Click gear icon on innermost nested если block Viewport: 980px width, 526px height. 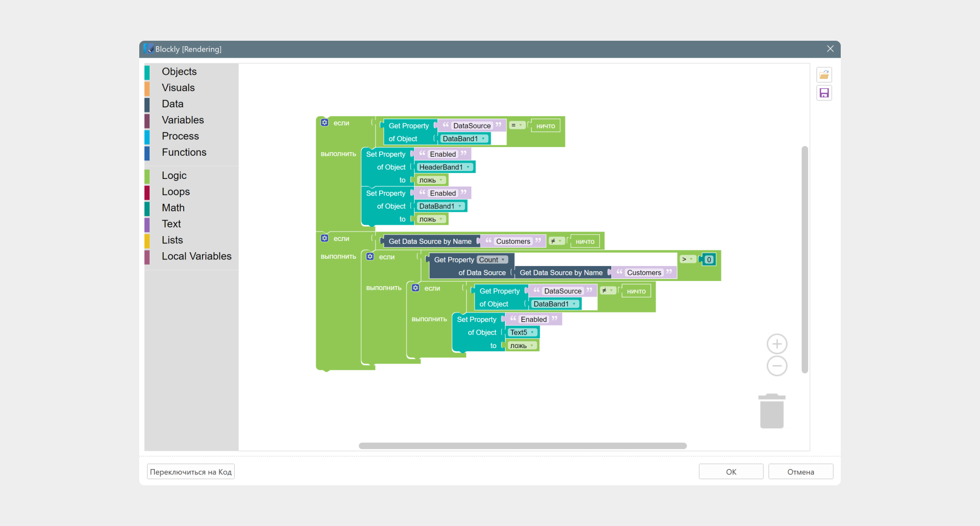click(x=415, y=288)
